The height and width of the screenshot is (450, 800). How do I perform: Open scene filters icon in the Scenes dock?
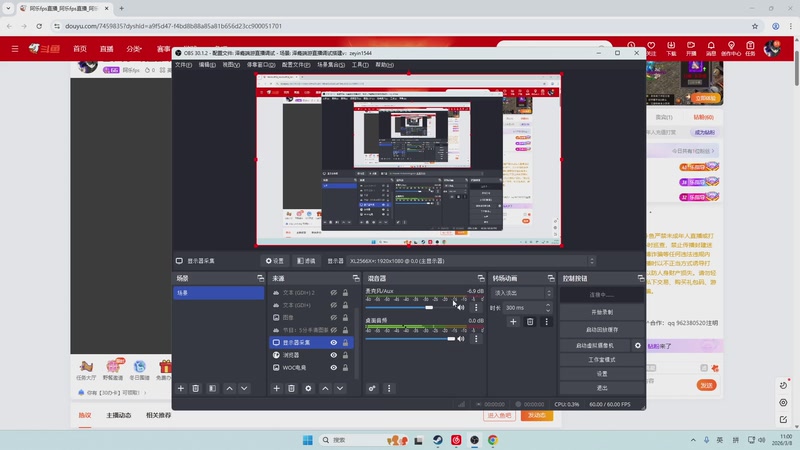coord(212,388)
